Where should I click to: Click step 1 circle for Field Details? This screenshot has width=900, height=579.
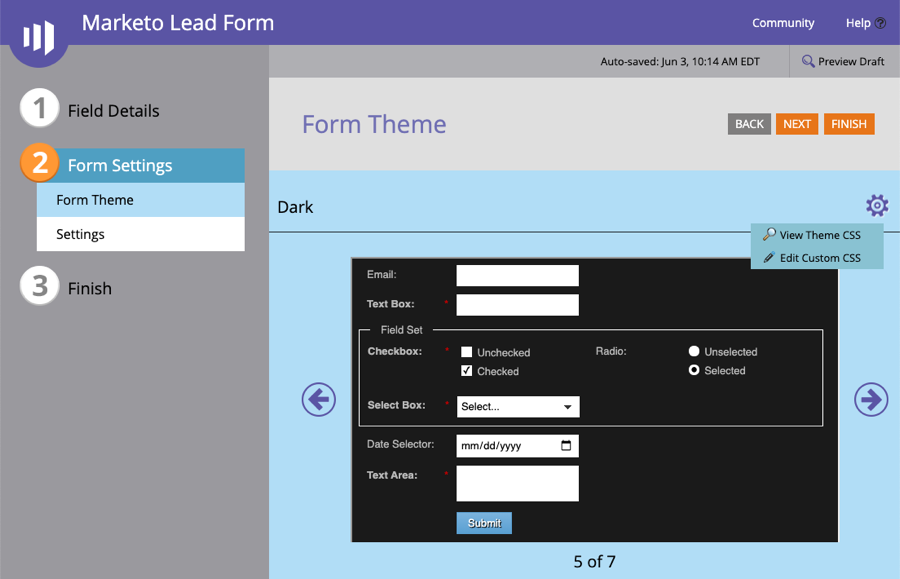click(x=39, y=109)
